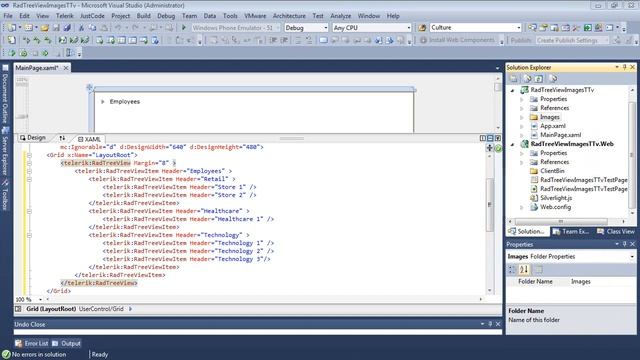Click the Open File folder icon
The height and width of the screenshot is (360, 640).
tap(44, 28)
